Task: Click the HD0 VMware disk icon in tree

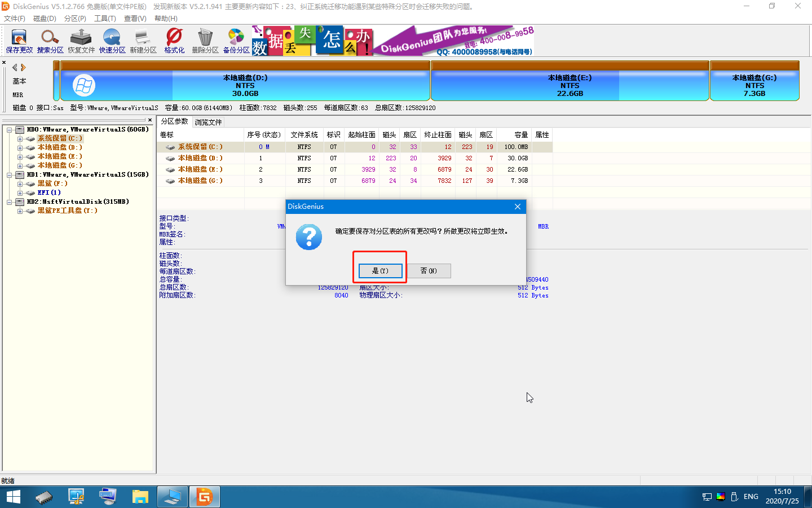Action: [20, 130]
